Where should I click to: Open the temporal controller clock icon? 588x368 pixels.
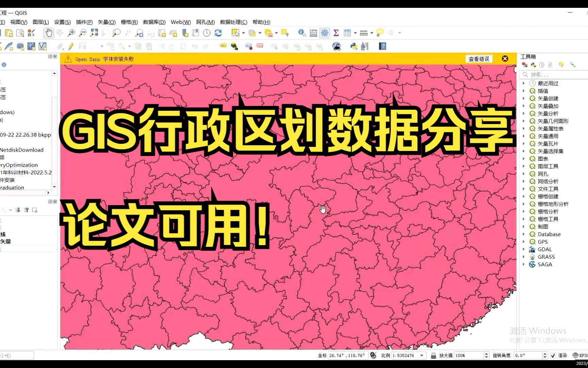click(x=207, y=33)
